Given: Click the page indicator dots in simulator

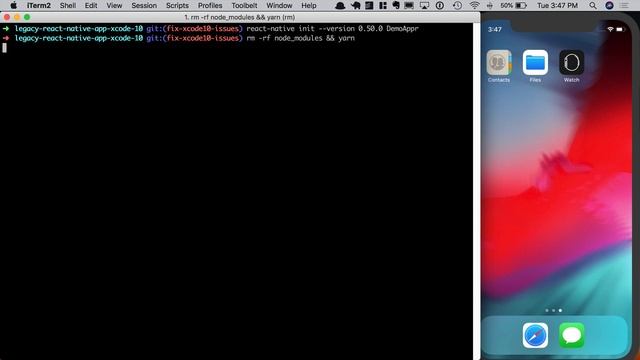Looking at the screenshot, I should pos(553,311).
